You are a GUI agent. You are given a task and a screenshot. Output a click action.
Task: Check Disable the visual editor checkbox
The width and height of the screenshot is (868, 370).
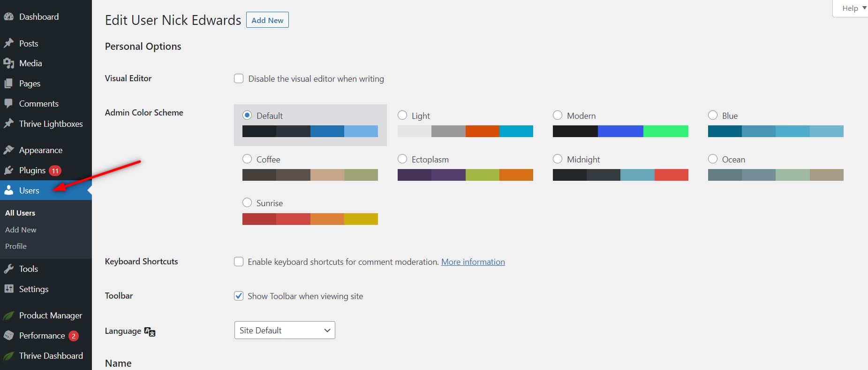point(239,78)
